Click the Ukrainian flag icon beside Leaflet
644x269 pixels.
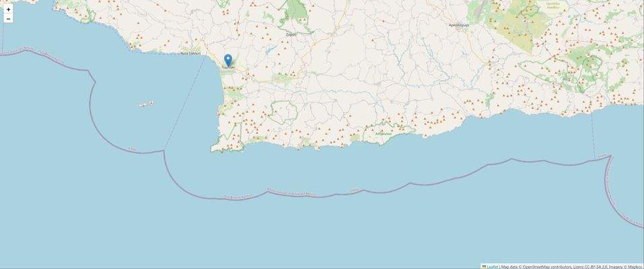(x=485, y=266)
